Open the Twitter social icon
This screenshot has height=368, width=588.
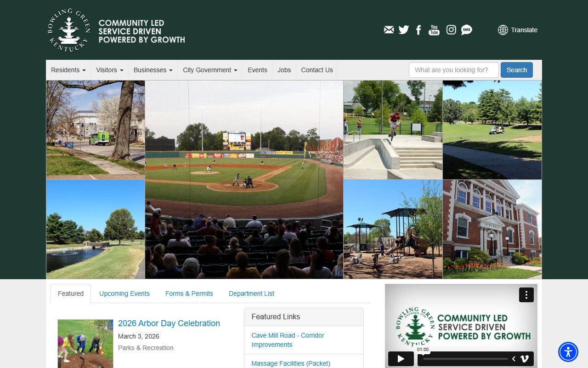403,30
